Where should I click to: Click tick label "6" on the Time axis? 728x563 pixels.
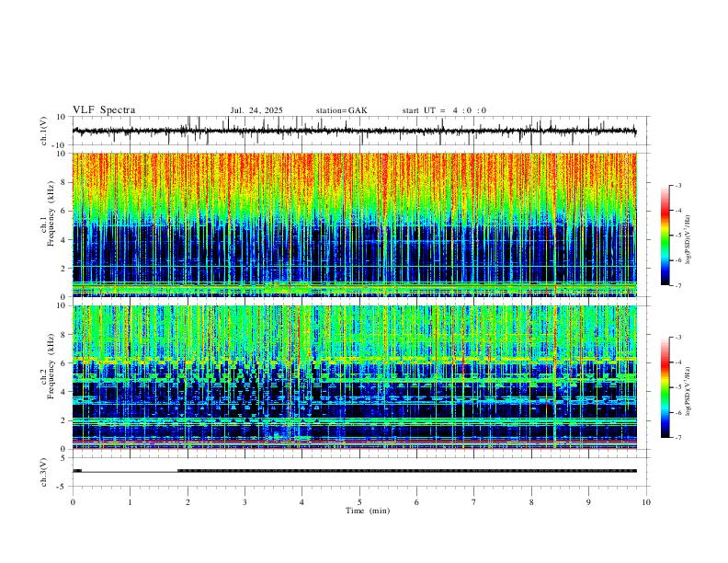(x=417, y=502)
